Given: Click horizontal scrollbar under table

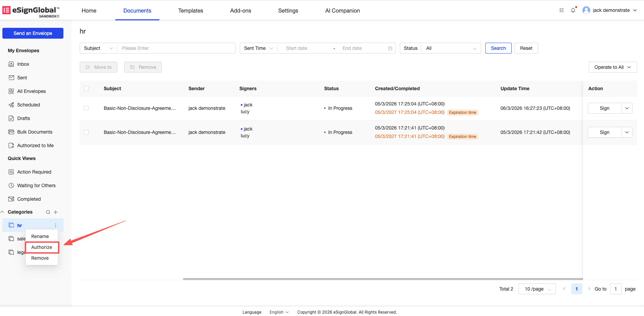Looking at the screenshot, I should (x=383, y=279).
